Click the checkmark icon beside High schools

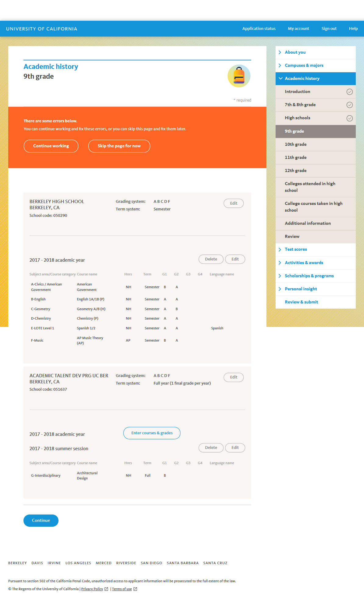pos(350,118)
